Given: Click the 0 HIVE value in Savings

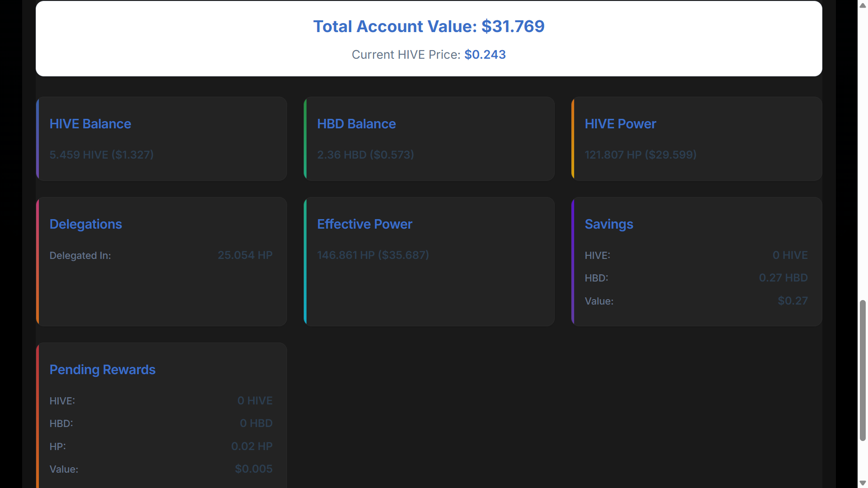Looking at the screenshot, I should (x=790, y=255).
